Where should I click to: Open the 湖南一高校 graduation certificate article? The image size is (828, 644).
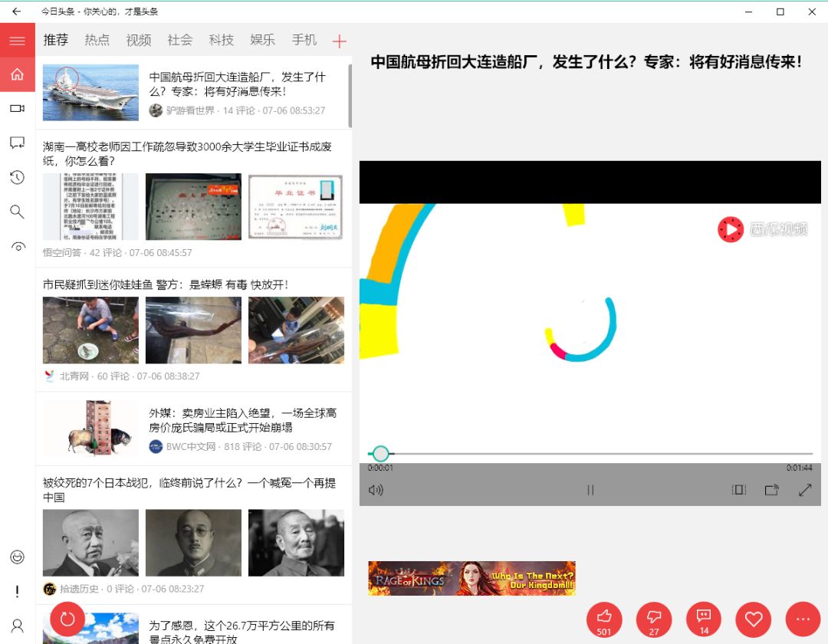187,153
